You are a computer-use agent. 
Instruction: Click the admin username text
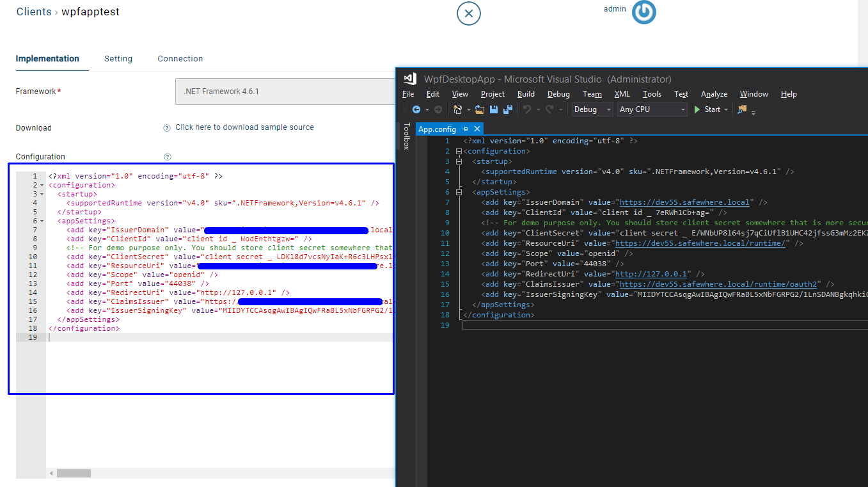point(615,9)
